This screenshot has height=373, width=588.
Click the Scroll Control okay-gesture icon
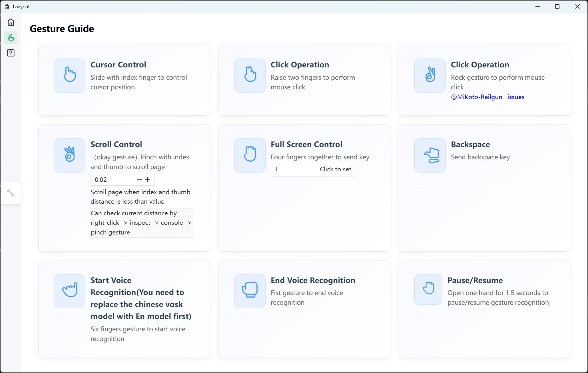tap(70, 155)
